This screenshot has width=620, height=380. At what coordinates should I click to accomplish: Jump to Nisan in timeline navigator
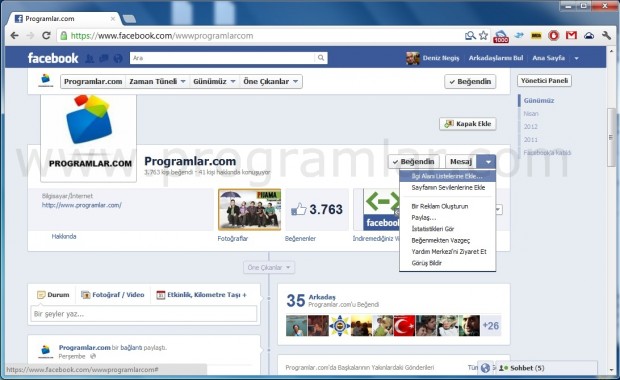coord(531,113)
